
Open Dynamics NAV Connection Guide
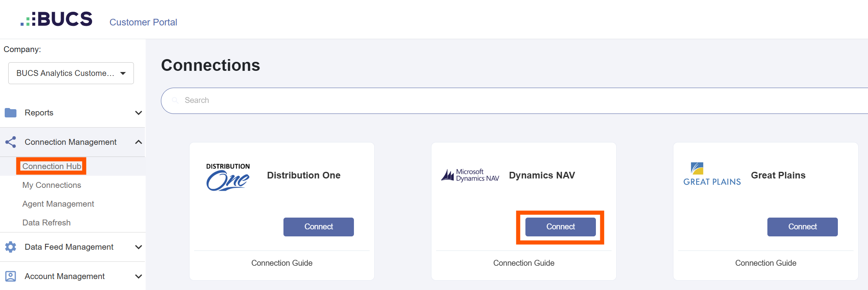coord(524,263)
